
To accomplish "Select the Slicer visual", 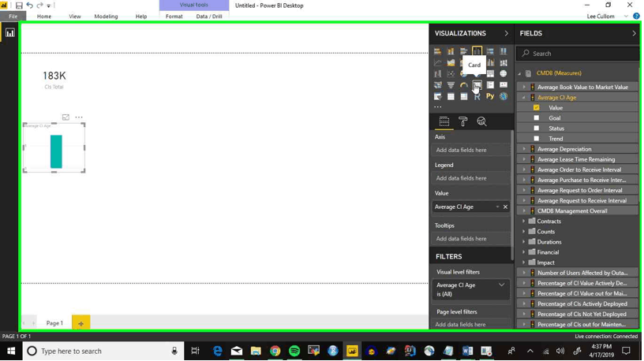I will 438,96.
